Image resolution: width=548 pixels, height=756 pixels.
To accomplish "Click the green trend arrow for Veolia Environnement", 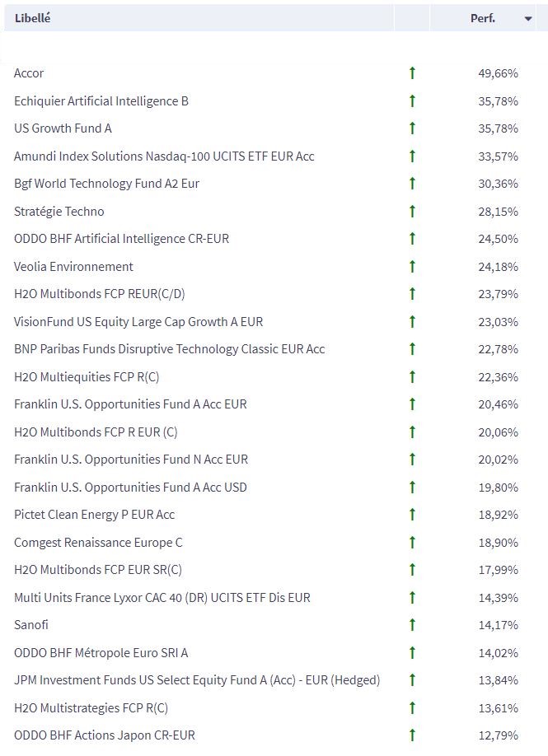I will tap(412, 266).
